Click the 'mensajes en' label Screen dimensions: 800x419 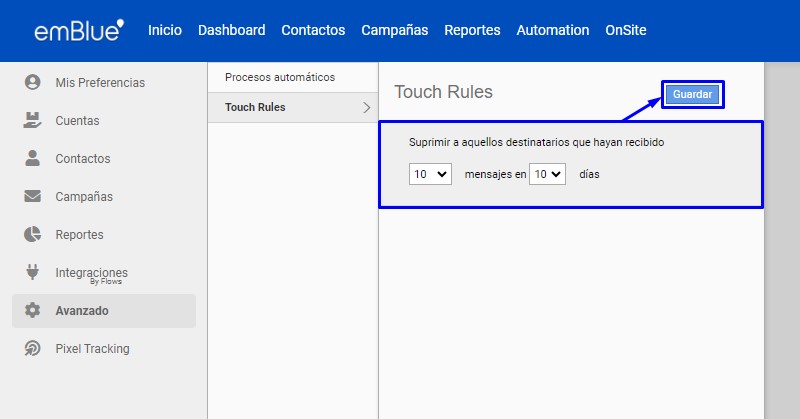tap(495, 174)
